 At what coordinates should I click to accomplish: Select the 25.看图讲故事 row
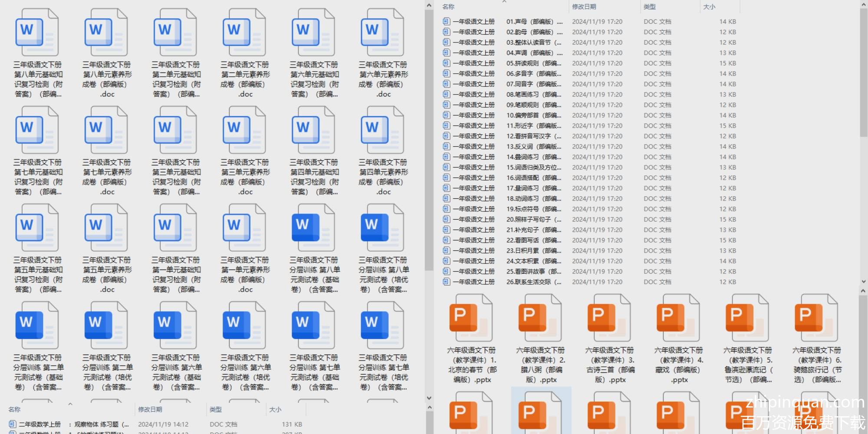pos(589,271)
